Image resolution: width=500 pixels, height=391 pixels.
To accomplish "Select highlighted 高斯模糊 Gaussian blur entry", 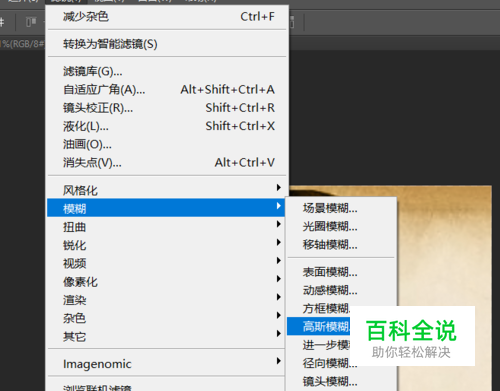I will point(319,326).
